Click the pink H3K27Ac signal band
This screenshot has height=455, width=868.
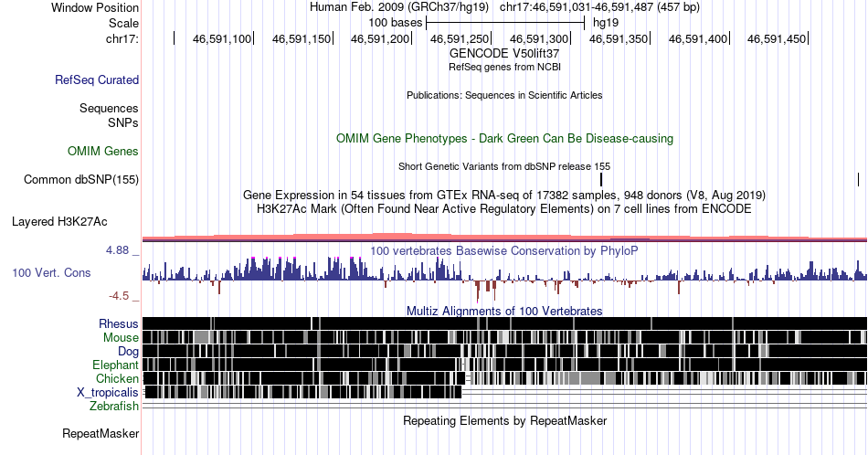(504, 237)
